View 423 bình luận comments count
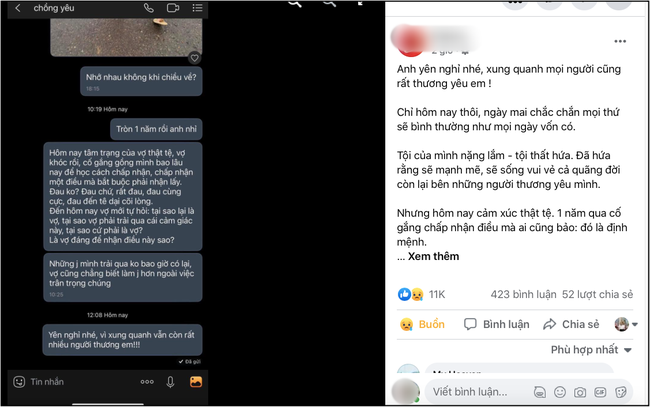Screen dimensions: 650x407 click(524, 294)
